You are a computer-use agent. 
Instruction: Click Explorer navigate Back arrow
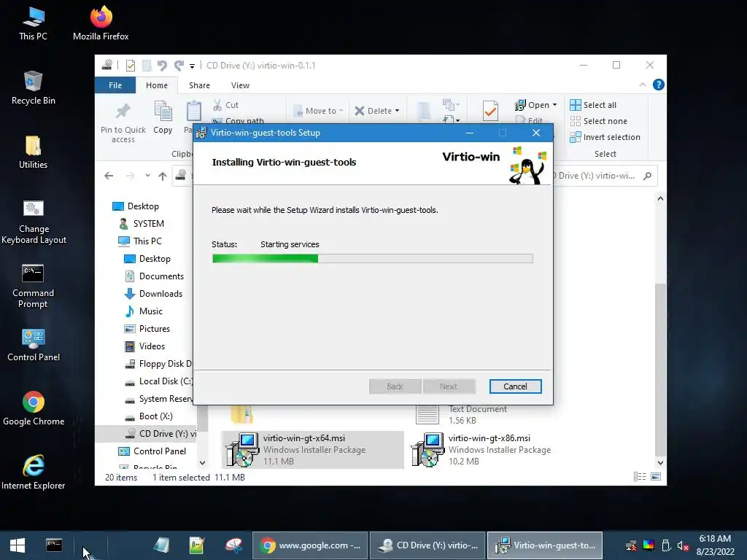109,176
